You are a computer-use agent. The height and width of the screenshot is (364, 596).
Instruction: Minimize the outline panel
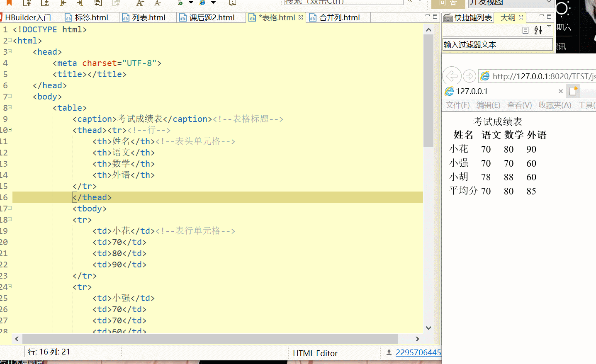coord(542,16)
